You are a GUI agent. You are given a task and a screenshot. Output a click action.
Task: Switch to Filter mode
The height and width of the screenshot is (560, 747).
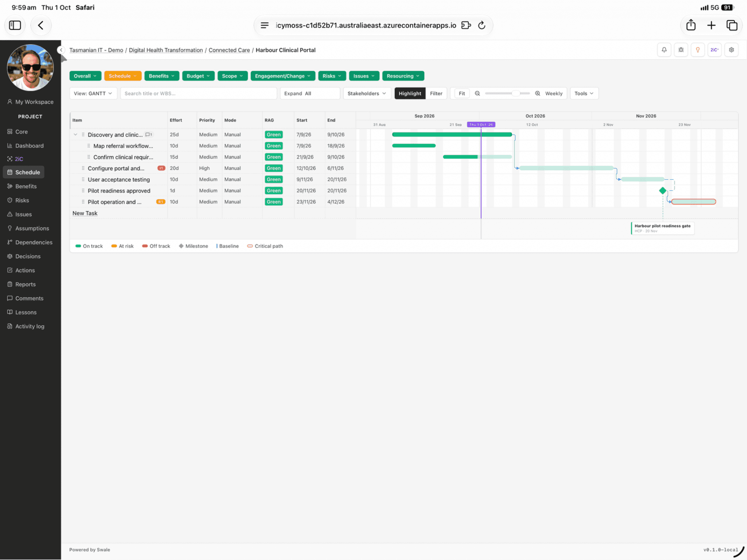pyautogui.click(x=436, y=93)
